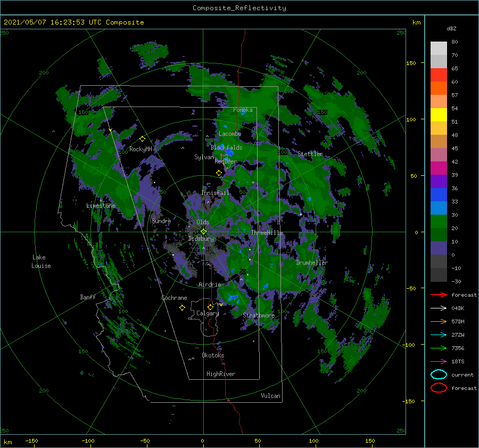The height and width of the screenshot is (448, 479).
Task: Click the Lake Louise label
Action: click(41, 262)
